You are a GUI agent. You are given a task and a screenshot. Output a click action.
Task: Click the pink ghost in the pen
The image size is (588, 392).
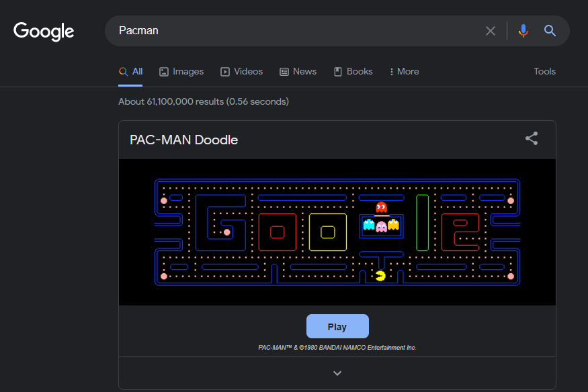382,226
